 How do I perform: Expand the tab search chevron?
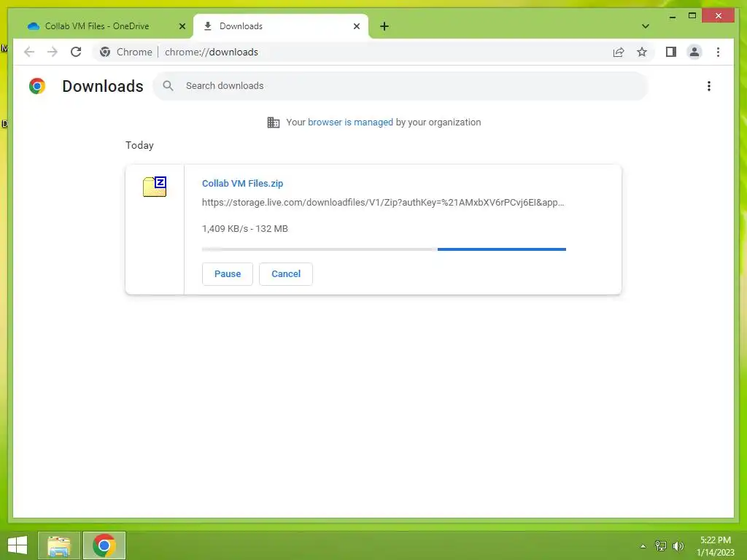[x=646, y=26]
